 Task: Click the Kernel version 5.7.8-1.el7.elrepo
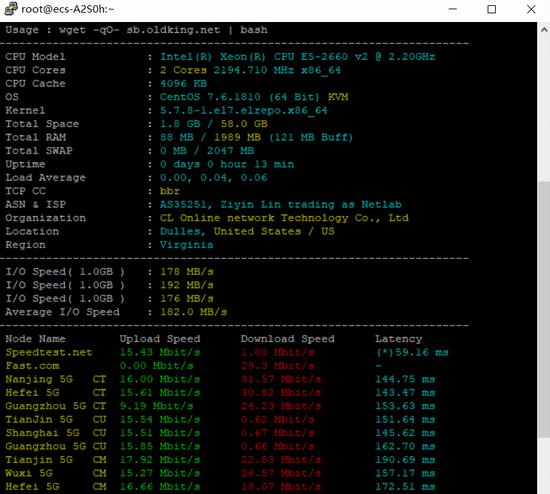tap(243, 110)
